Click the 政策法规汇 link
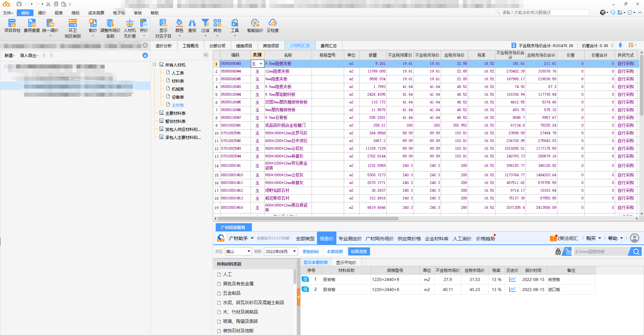Screen dimensions: 644x335 pos(567,238)
